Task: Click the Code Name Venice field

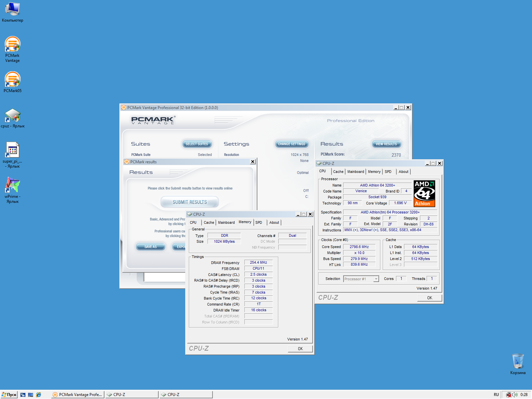Action: tap(361, 191)
